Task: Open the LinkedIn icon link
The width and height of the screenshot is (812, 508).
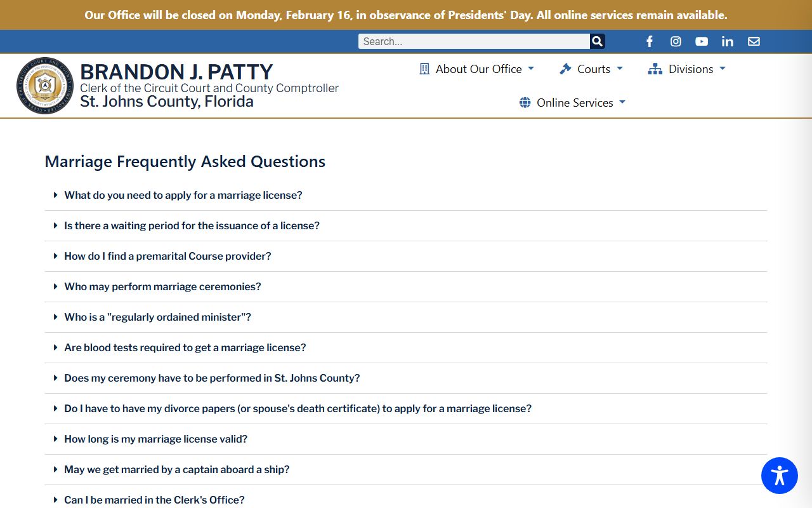Action: click(728, 41)
